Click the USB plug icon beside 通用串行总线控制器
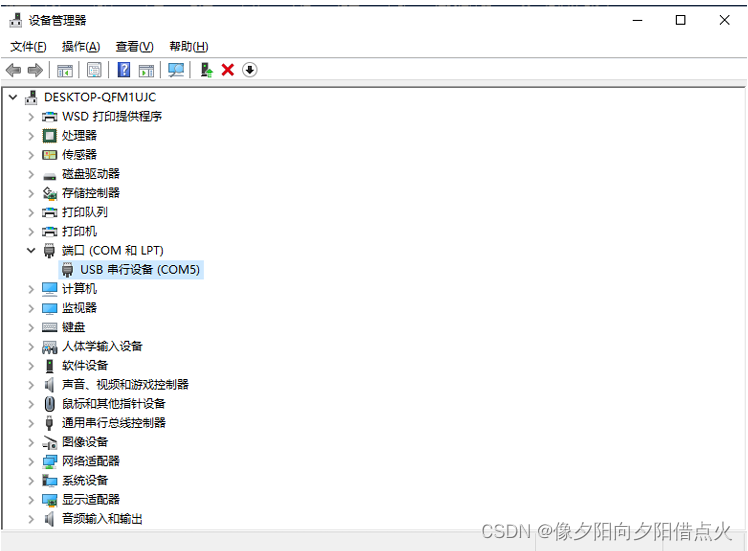748x551 pixels. tap(49, 423)
